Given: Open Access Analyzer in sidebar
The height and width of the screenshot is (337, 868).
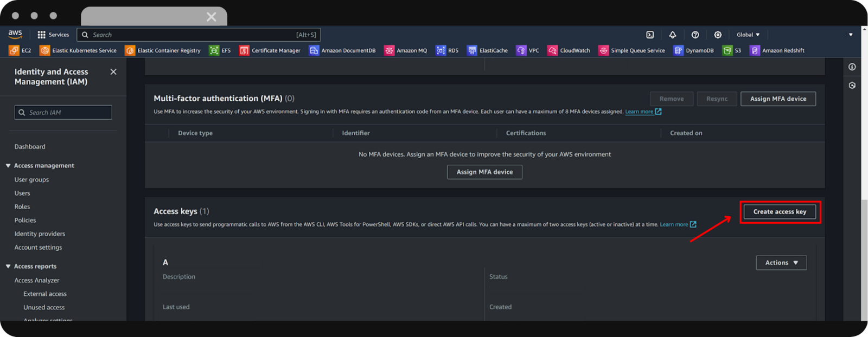Looking at the screenshot, I should click(x=37, y=281).
